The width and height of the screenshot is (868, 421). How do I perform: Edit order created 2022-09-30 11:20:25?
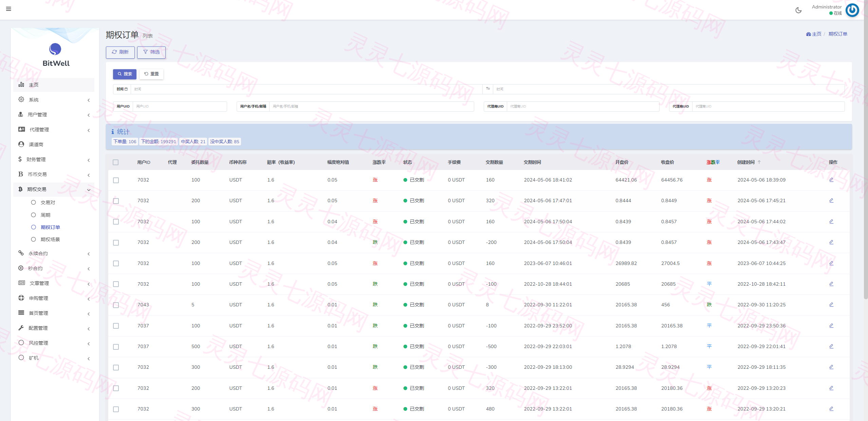tap(831, 305)
